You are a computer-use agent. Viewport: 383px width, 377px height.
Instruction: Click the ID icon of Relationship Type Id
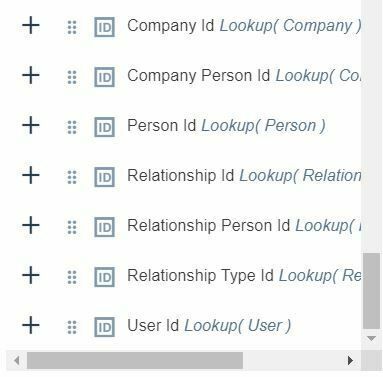(x=104, y=277)
